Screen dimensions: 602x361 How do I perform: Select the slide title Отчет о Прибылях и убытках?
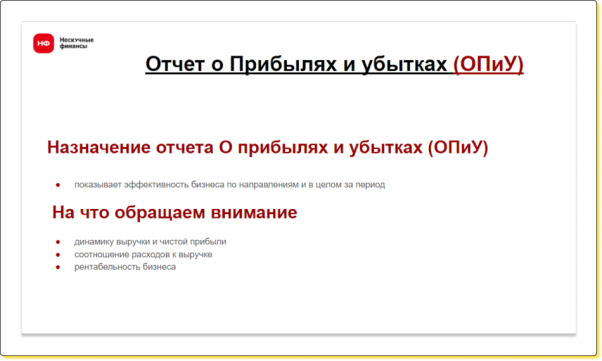pyautogui.click(x=296, y=64)
